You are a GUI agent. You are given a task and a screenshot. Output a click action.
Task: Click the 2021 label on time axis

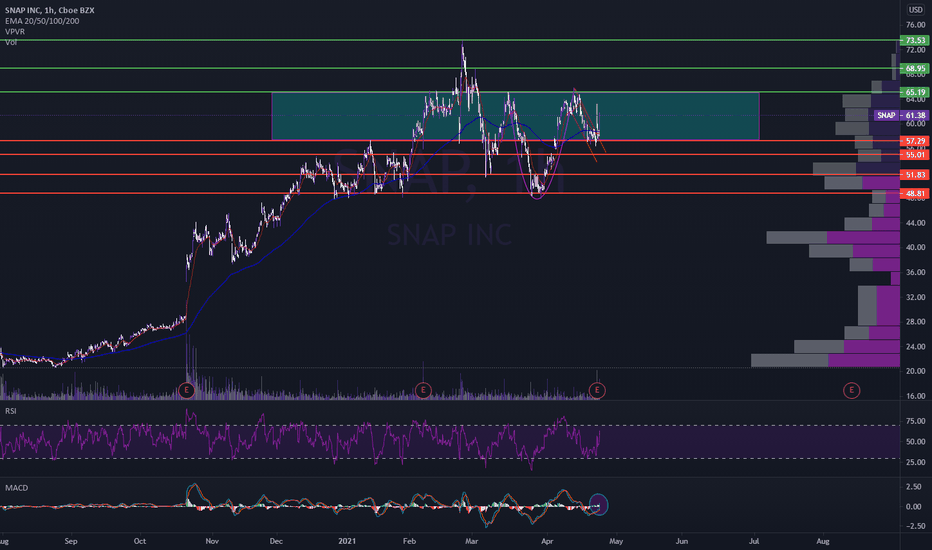point(347,541)
